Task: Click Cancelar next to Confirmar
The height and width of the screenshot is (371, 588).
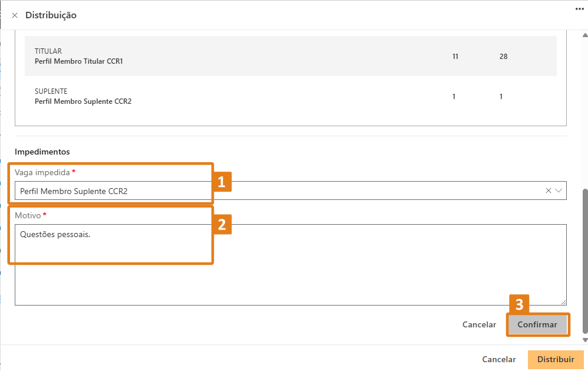Action: pos(479,324)
